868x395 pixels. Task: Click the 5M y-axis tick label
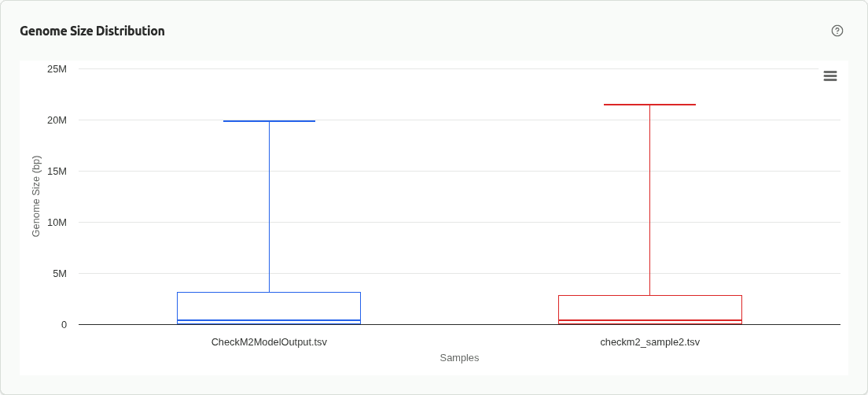(x=60, y=274)
